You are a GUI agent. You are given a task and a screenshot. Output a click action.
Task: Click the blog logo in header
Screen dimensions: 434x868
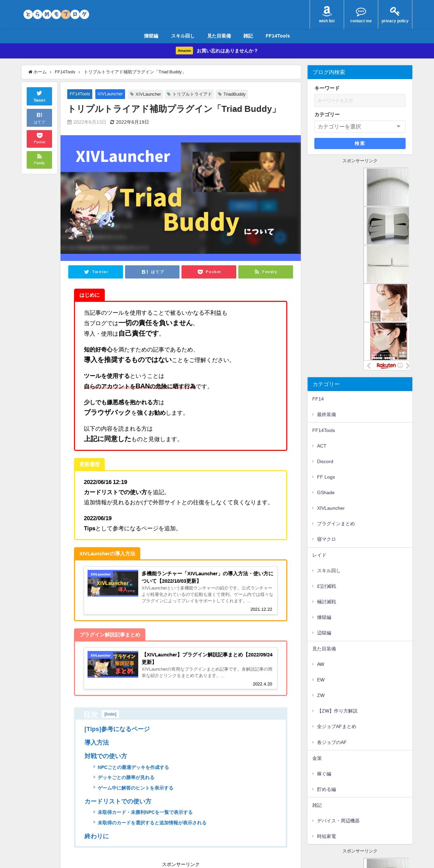click(x=56, y=14)
